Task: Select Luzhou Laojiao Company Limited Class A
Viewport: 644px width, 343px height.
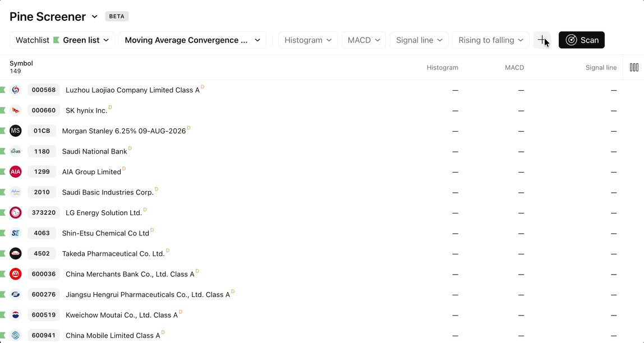Action: [x=132, y=90]
